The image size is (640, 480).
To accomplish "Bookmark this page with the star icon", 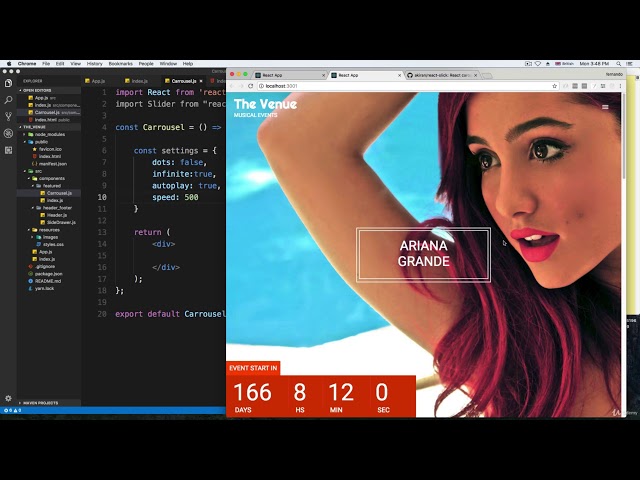I will [x=554, y=86].
